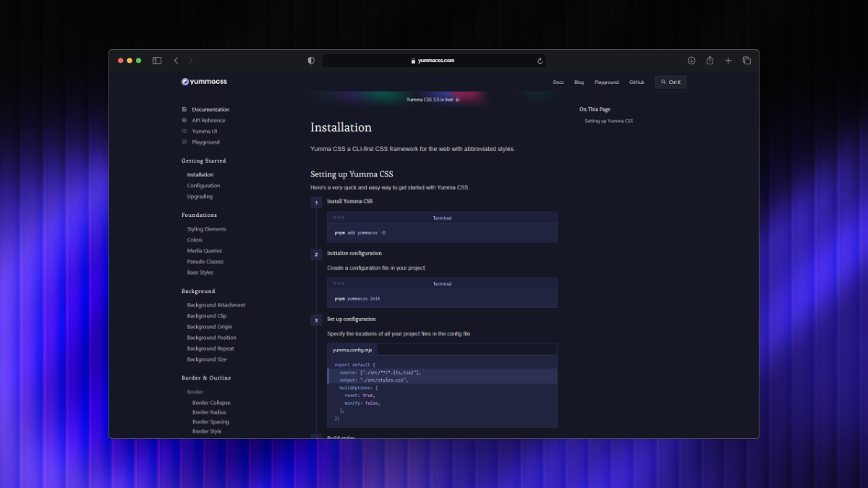
Task: Open the Border Radius page
Action: pyautogui.click(x=209, y=412)
